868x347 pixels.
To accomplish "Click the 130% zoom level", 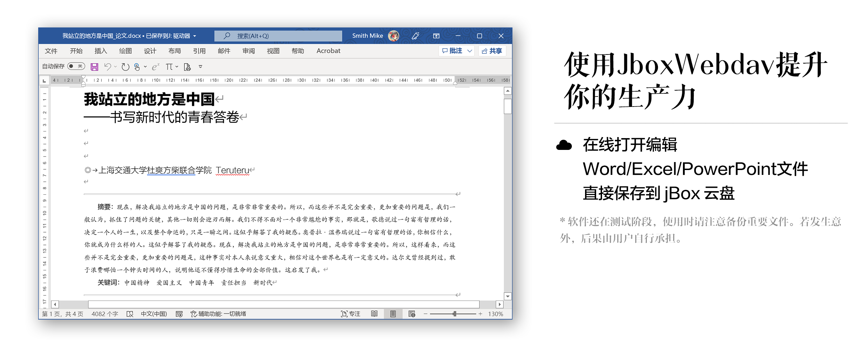I will click(x=495, y=314).
